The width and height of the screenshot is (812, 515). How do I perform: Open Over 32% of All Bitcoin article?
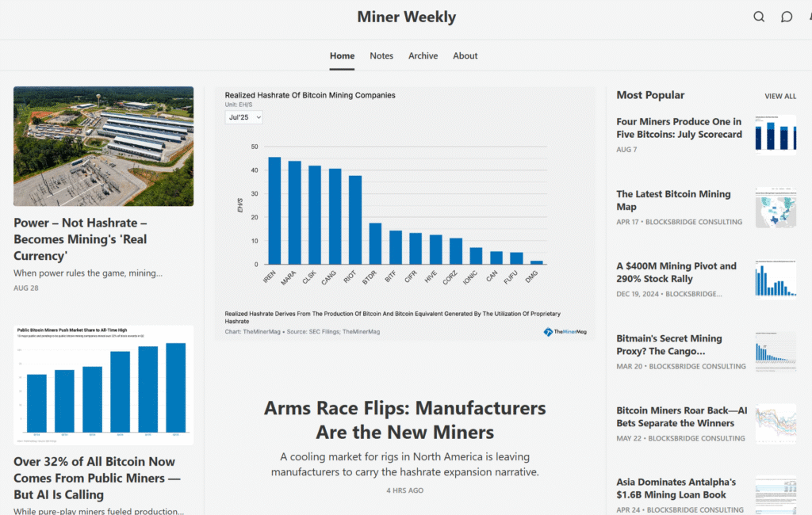(97, 478)
